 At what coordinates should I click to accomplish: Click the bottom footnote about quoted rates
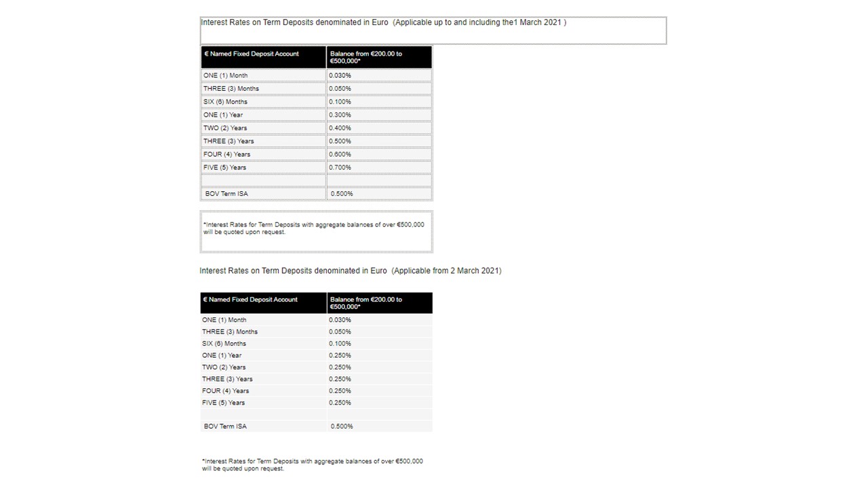pos(313,464)
